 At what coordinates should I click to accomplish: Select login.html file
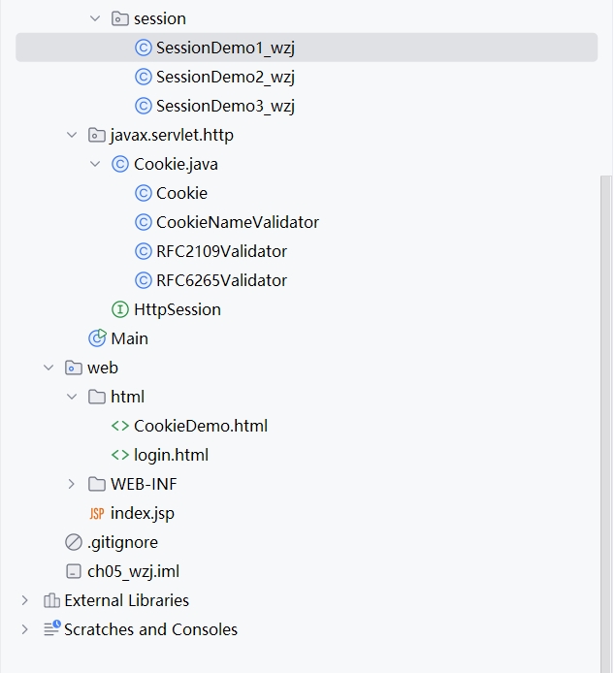click(171, 455)
